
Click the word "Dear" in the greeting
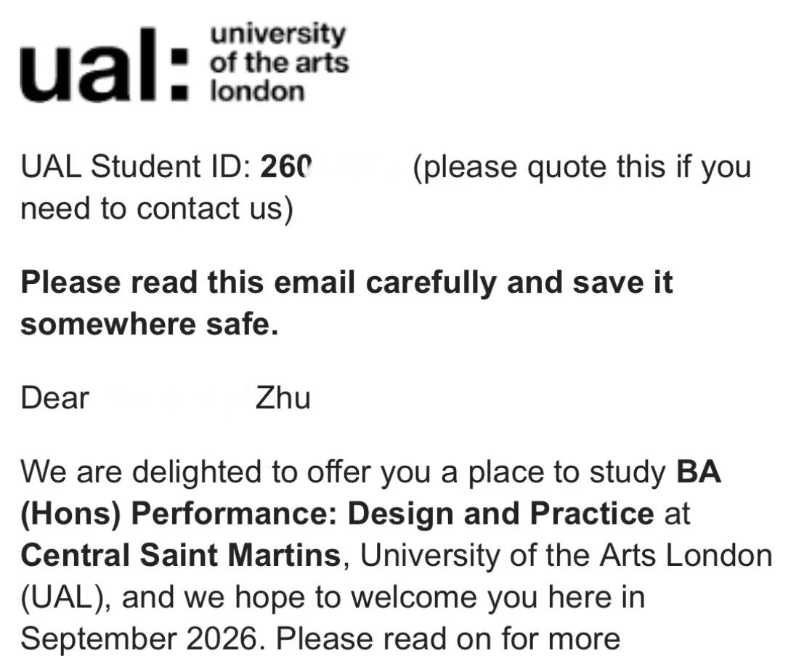point(55,398)
